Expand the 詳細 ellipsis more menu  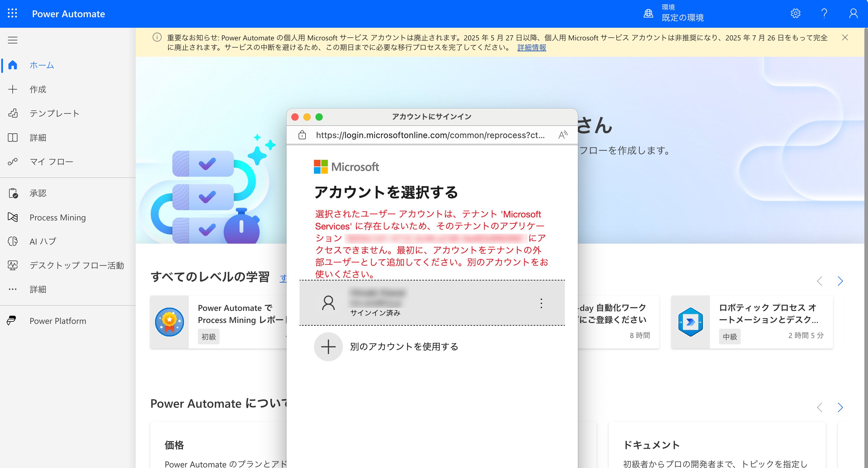click(x=38, y=289)
